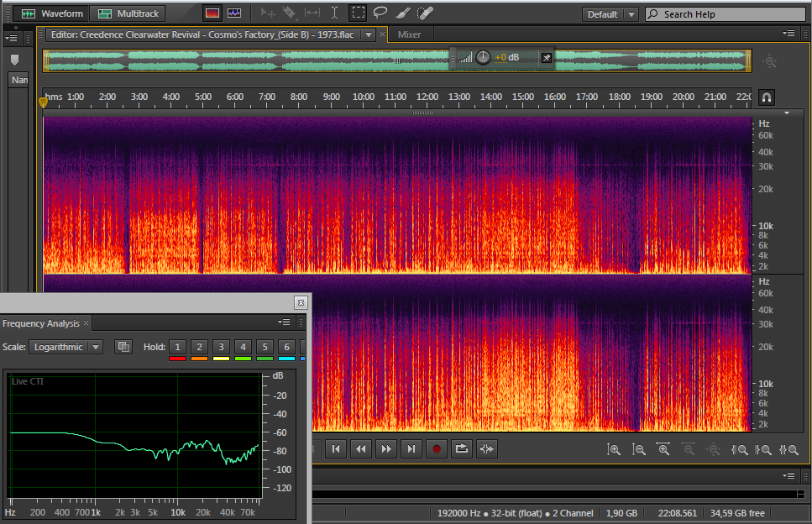Move playhead to previous marker
Viewport: 812px width, 524px height.
click(336, 449)
